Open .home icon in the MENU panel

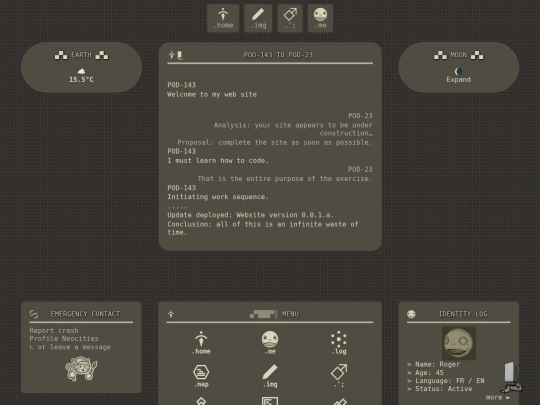pos(201,343)
